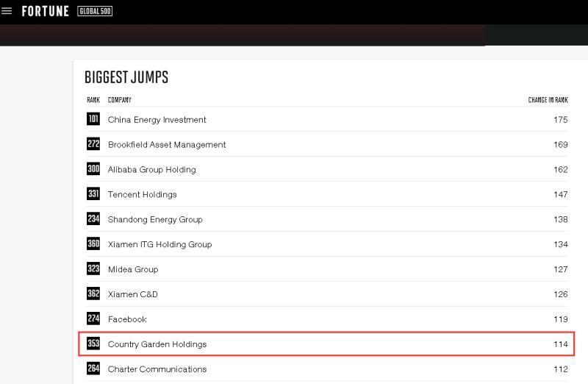This screenshot has height=384, width=588.
Task: Open the hamburger navigation menu
Action: click(7, 11)
